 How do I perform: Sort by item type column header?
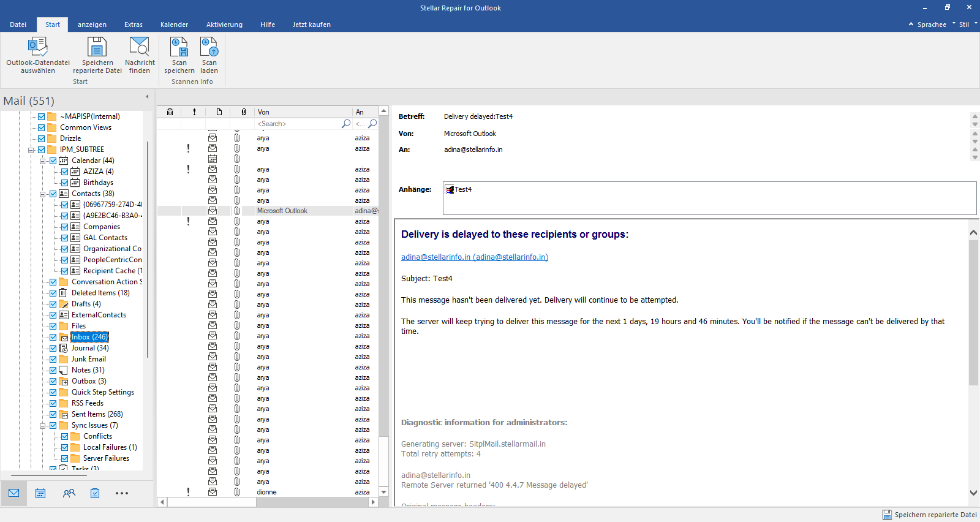219,112
